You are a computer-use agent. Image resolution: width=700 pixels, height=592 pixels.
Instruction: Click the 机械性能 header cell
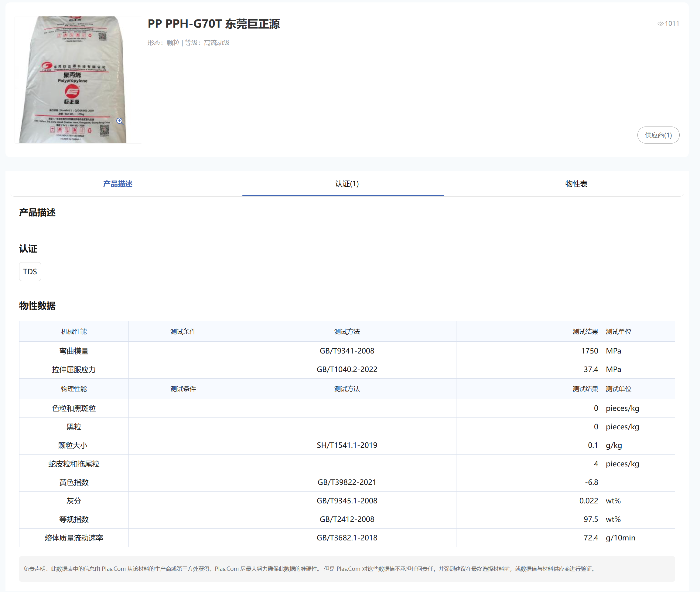pyautogui.click(x=74, y=331)
